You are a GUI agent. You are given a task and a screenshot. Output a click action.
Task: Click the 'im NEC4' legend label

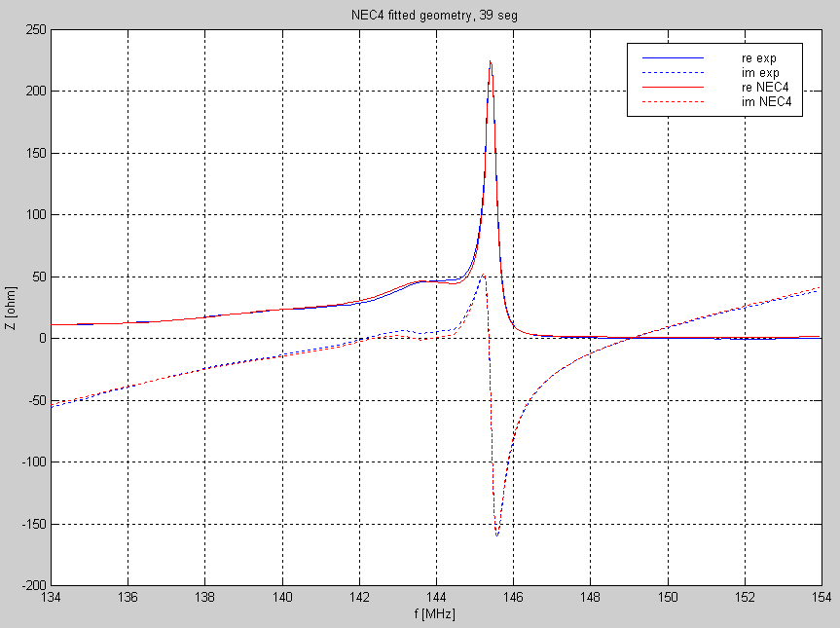tap(767, 101)
